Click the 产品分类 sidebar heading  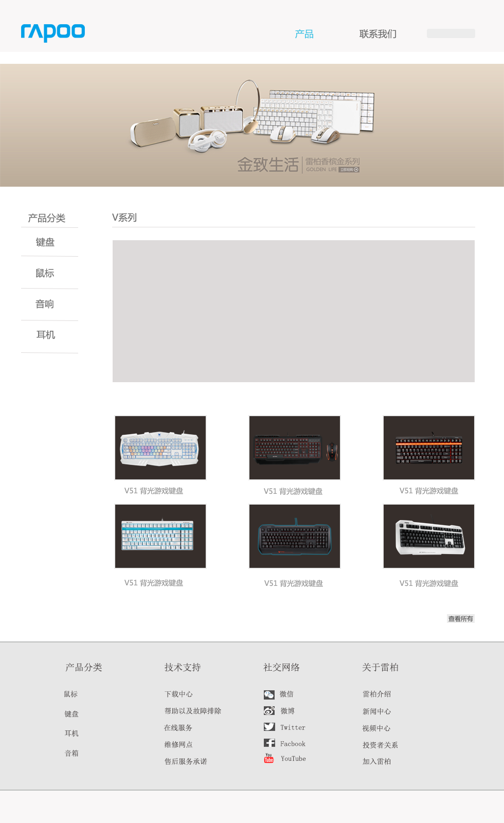tap(47, 218)
